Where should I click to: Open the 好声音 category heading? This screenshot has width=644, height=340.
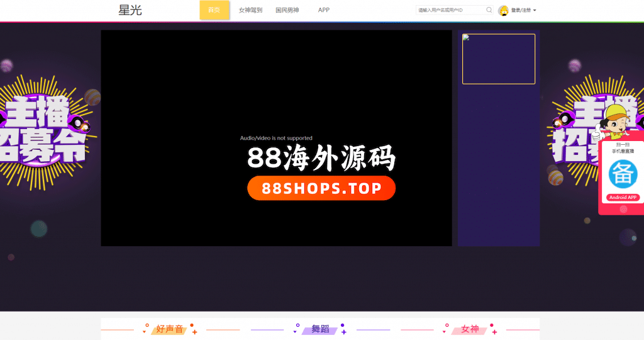click(170, 329)
